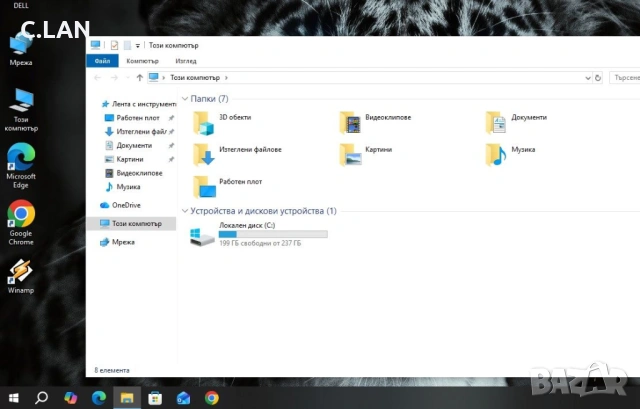Open Copilot from the taskbar
The width and height of the screenshot is (640, 409).
click(70, 398)
